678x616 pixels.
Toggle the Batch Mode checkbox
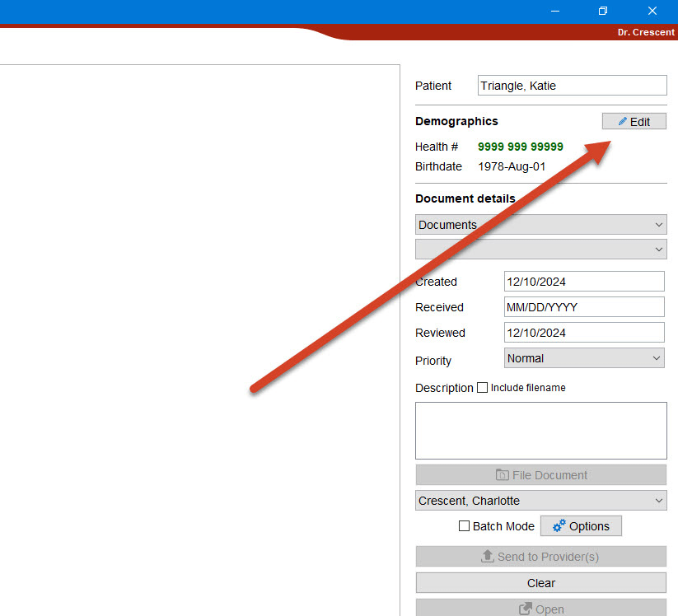[x=465, y=526]
